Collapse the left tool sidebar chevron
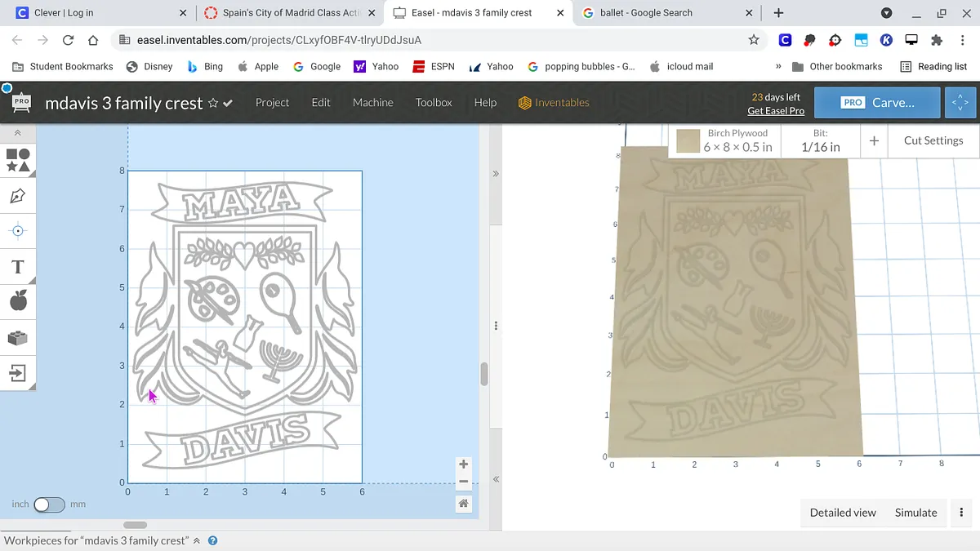 pyautogui.click(x=18, y=133)
